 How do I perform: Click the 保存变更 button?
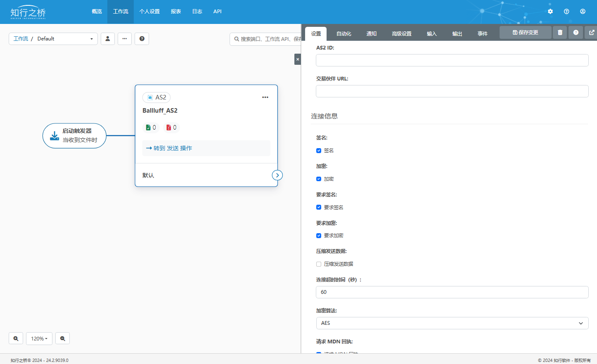525,33
